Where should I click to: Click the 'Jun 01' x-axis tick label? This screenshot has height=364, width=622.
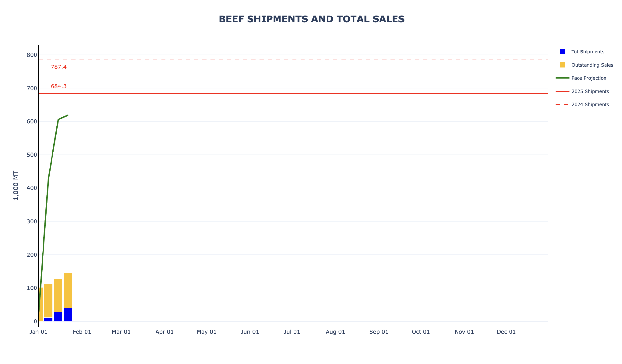click(x=250, y=332)
